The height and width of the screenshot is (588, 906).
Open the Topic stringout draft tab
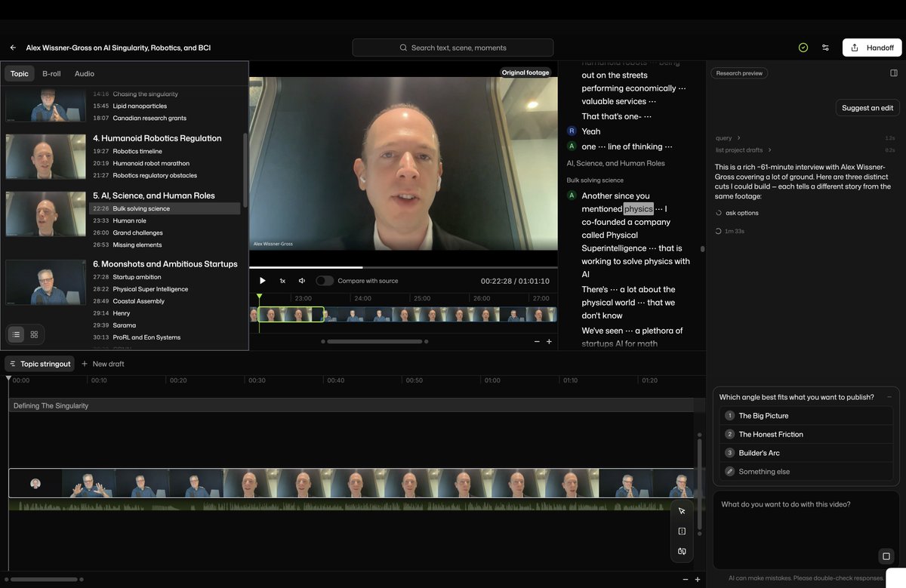click(x=40, y=364)
